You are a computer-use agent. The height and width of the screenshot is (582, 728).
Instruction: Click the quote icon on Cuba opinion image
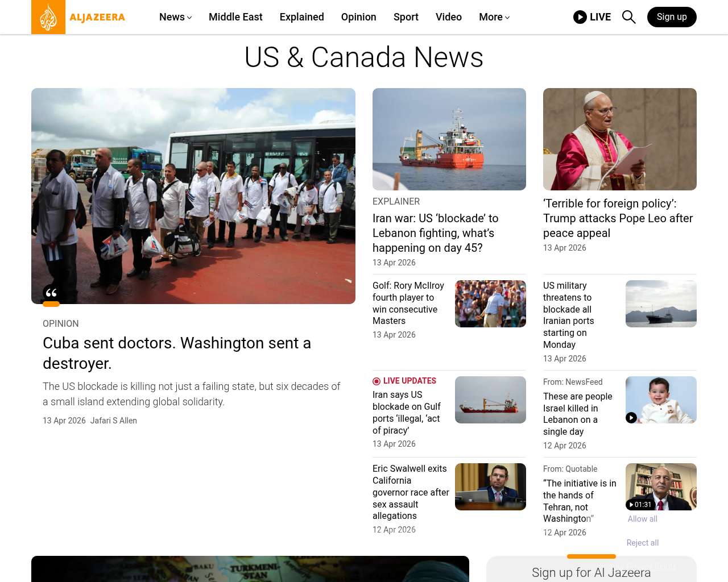(51, 294)
